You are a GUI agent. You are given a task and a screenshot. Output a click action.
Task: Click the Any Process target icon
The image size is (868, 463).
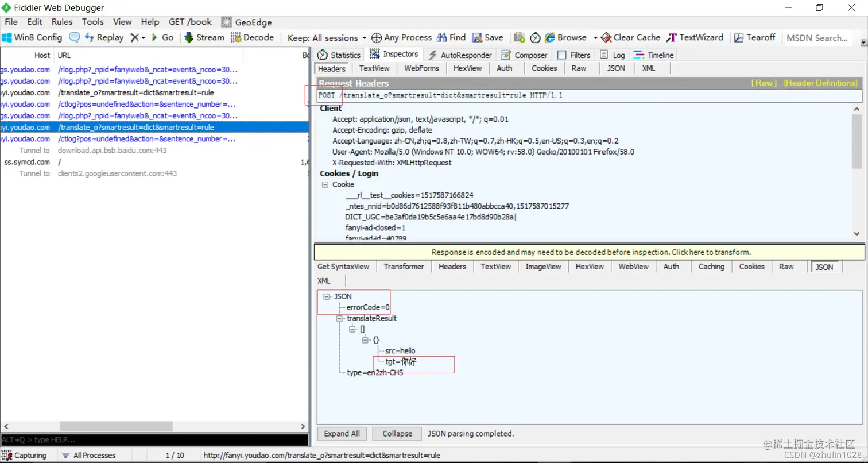377,38
